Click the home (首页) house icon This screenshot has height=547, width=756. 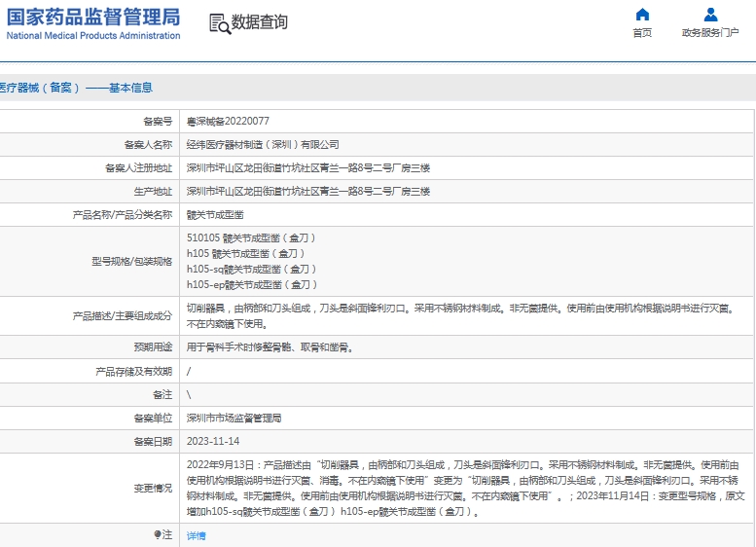pyautogui.click(x=642, y=15)
